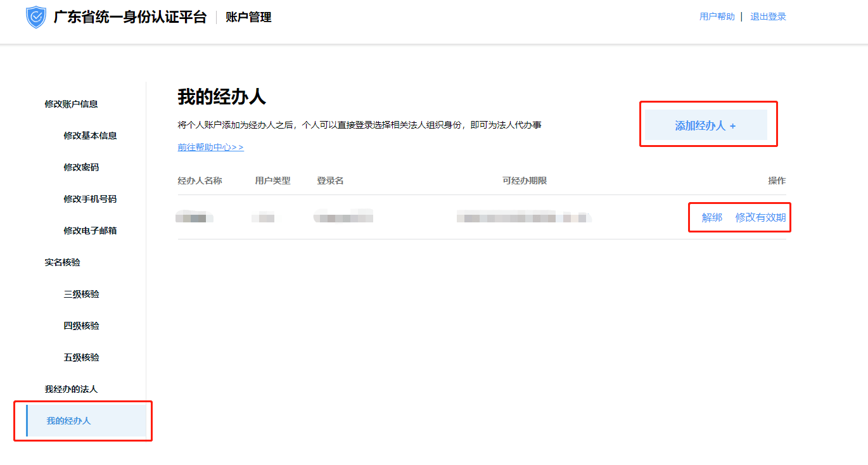Select the highlighted 我的经办人 item
Image resolution: width=868 pixels, height=465 pixels.
click(68, 421)
